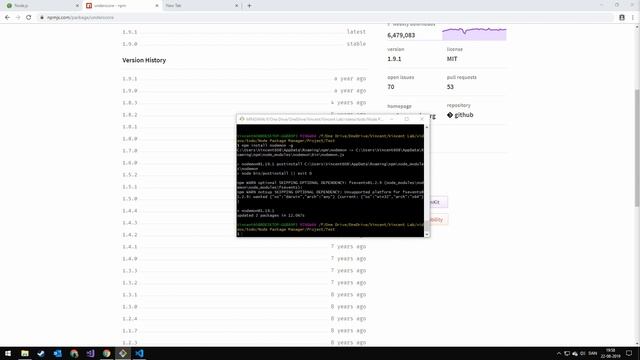Screen dimensions: 640x360
Task: Open version 1.2.4 in history
Action: [130, 319]
